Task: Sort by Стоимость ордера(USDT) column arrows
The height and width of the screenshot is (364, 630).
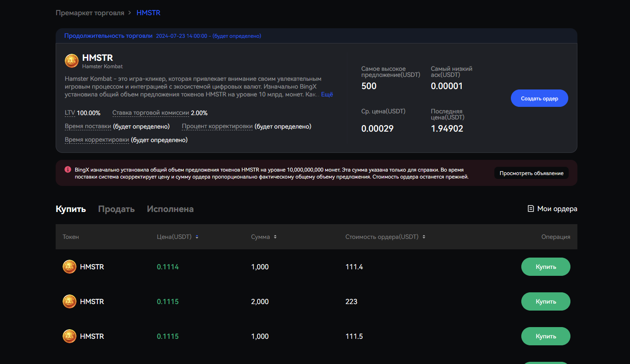Action: coord(424,237)
